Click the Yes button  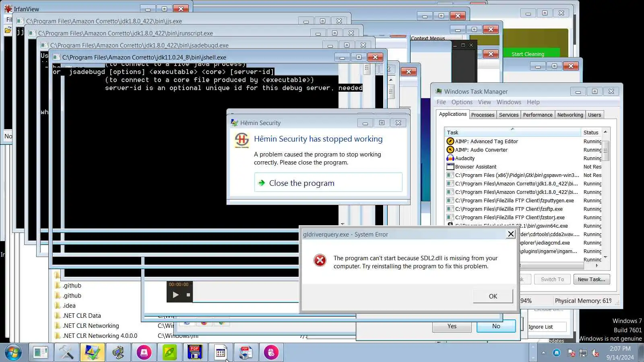tap(452, 326)
